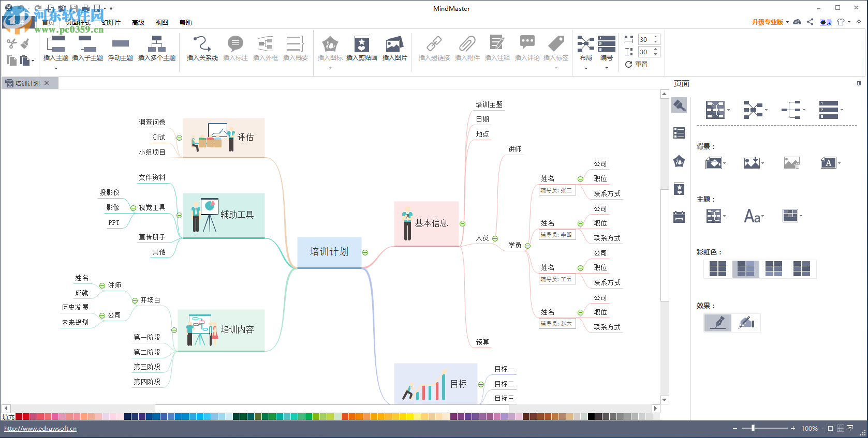
Task: Collapse the 学员 branch
Action: point(527,246)
